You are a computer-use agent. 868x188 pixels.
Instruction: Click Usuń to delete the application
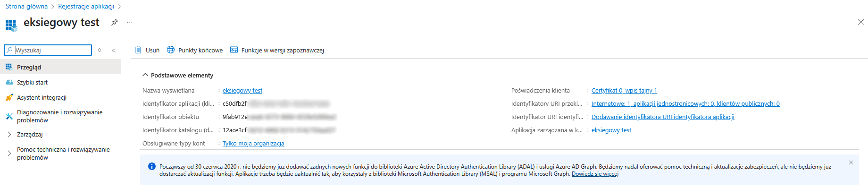(147, 50)
